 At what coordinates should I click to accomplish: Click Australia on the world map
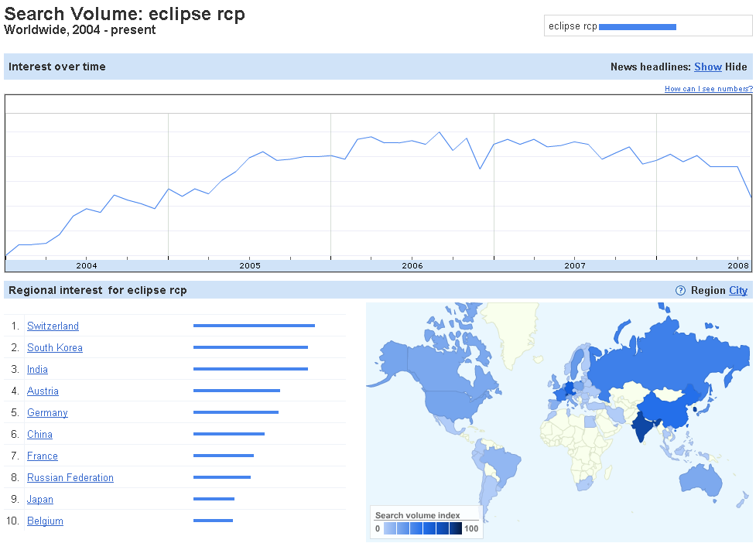click(x=700, y=480)
